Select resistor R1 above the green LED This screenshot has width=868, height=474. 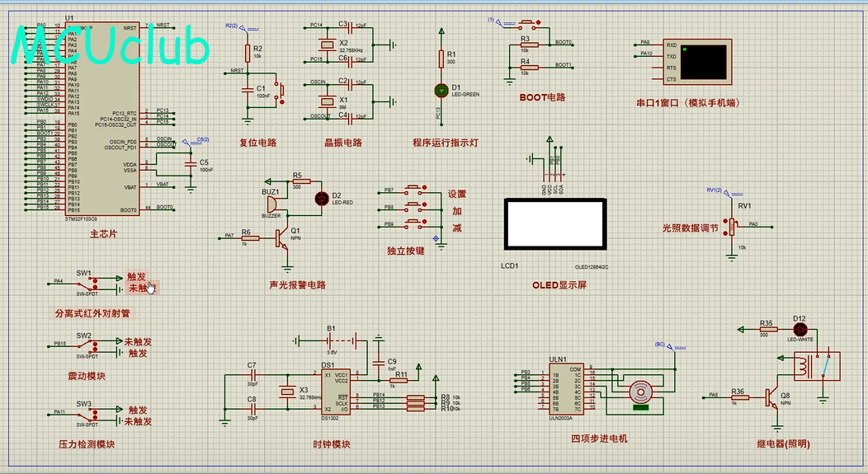pyautogui.click(x=441, y=59)
